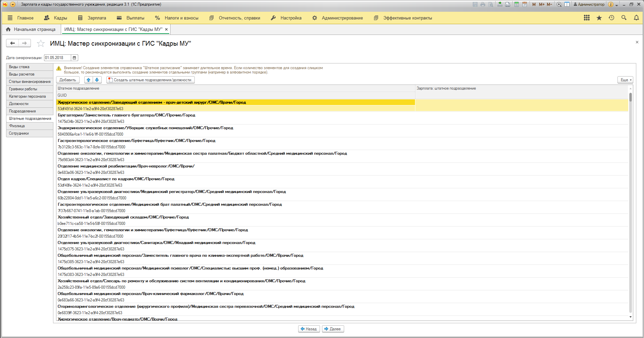Image resolution: width=644 pixels, height=338 pixels.
Task: Expand the Еще dropdown menu
Action: (x=625, y=80)
